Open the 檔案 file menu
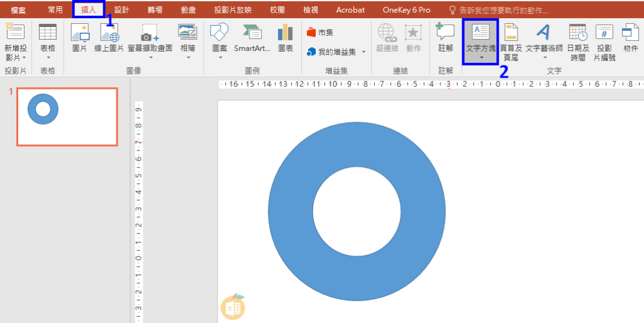This screenshot has height=323, width=644. pos(18,10)
